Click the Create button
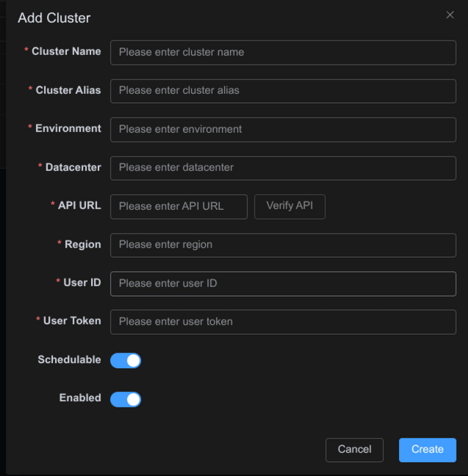This screenshot has height=476, width=468. point(428,450)
